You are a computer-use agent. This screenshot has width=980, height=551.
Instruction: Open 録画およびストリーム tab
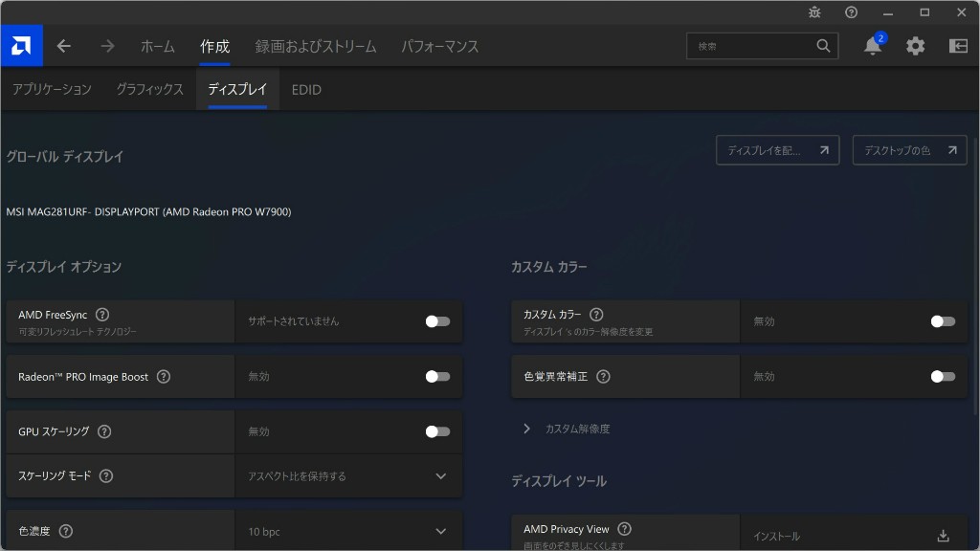click(x=316, y=46)
